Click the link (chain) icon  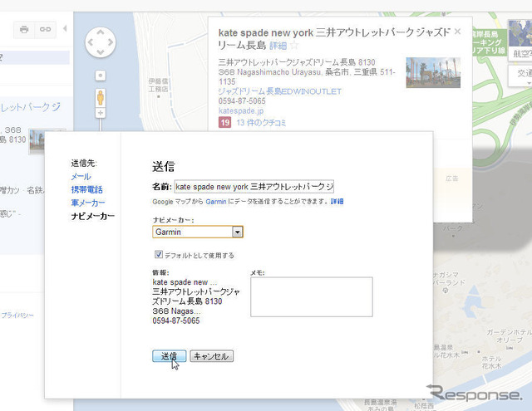[45, 30]
